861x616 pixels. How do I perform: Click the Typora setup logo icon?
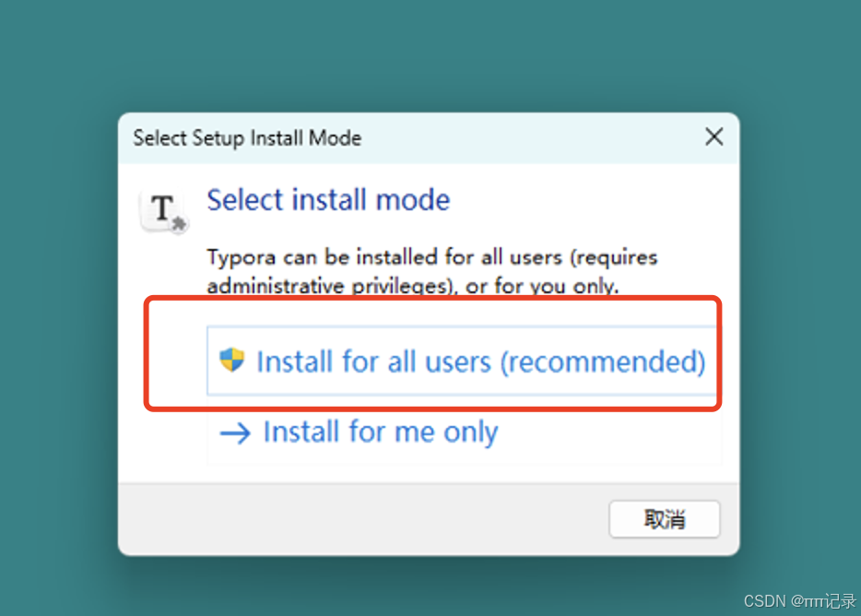coord(163,211)
